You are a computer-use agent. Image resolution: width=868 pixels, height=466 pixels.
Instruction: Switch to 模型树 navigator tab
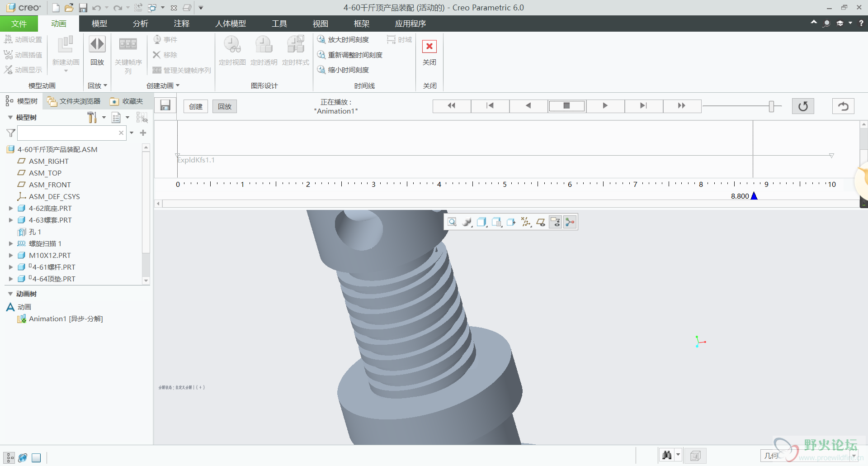pos(22,101)
